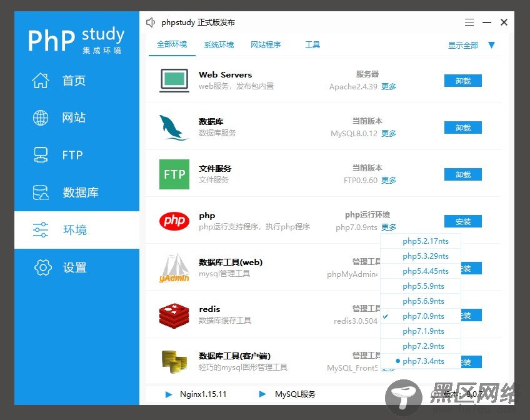This screenshot has height=420, width=530.
Task: Click the Apache2.4.39 version text
Action: tap(353, 87)
